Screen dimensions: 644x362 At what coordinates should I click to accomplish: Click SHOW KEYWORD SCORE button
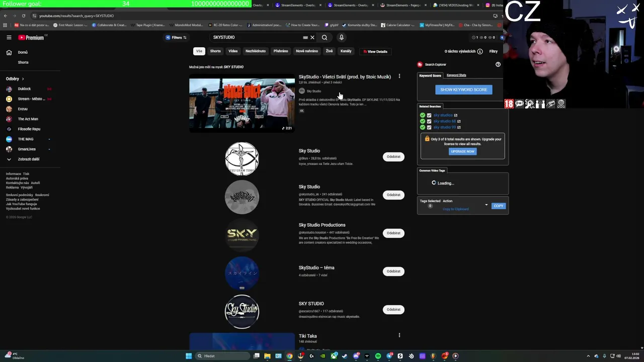pyautogui.click(x=464, y=89)
